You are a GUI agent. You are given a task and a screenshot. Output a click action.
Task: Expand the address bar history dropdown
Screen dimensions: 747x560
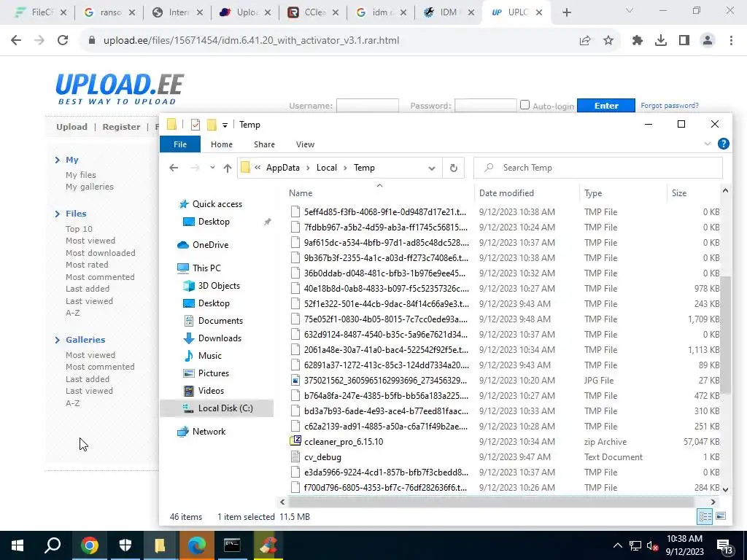point(432,168)
